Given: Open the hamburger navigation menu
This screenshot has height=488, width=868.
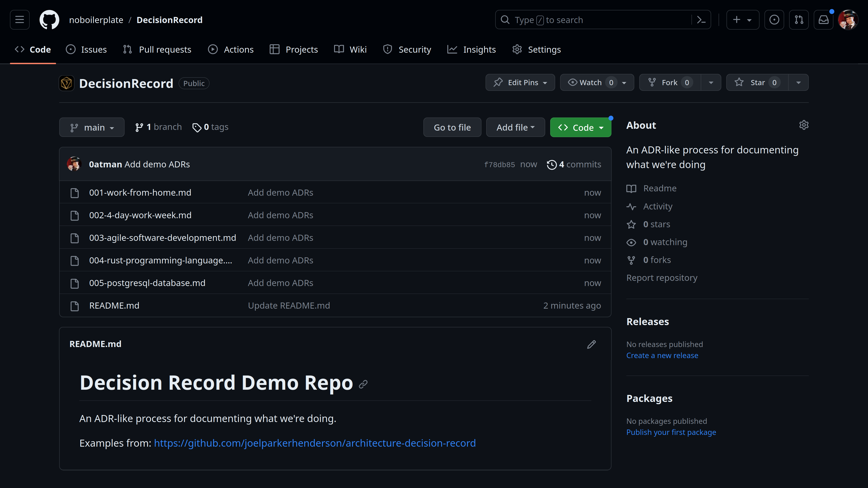Looking at the screenshot, I should pyautogui.click(x=19, y=20).
